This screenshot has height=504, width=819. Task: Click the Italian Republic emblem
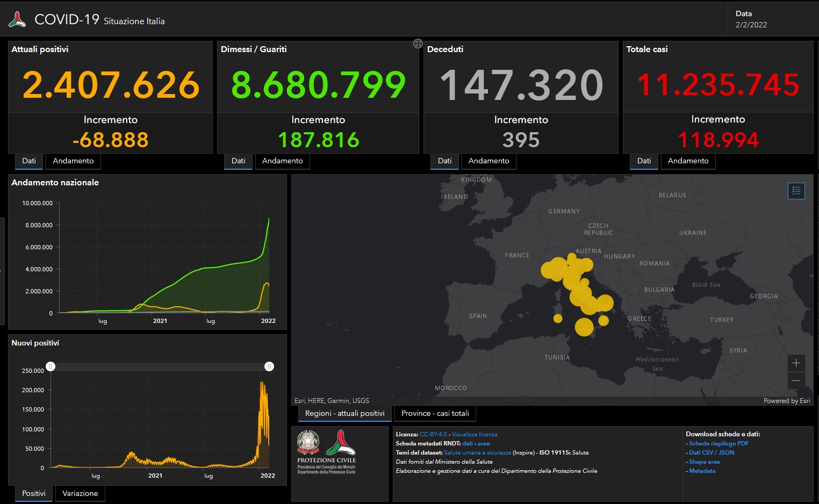click(308, 442)
